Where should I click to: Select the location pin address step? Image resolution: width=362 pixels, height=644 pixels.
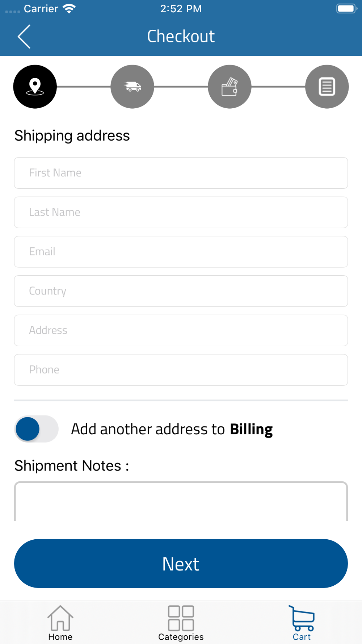click(35, 87)
